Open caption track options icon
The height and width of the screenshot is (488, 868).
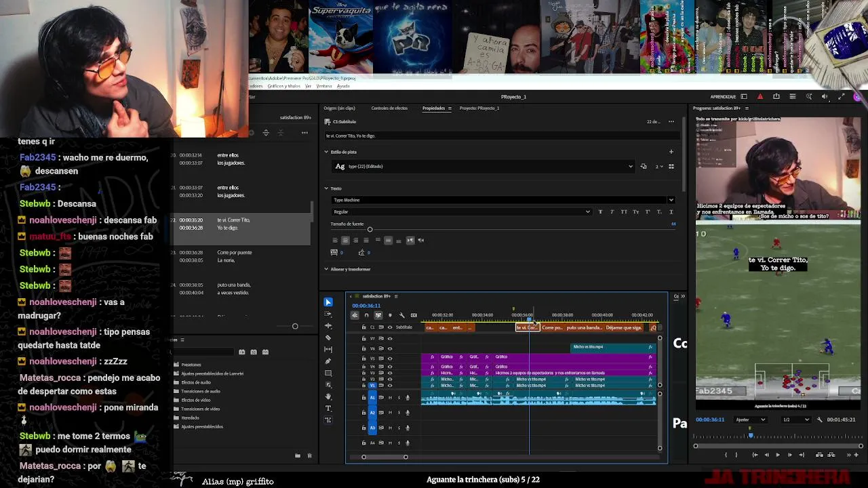point(414,315)
